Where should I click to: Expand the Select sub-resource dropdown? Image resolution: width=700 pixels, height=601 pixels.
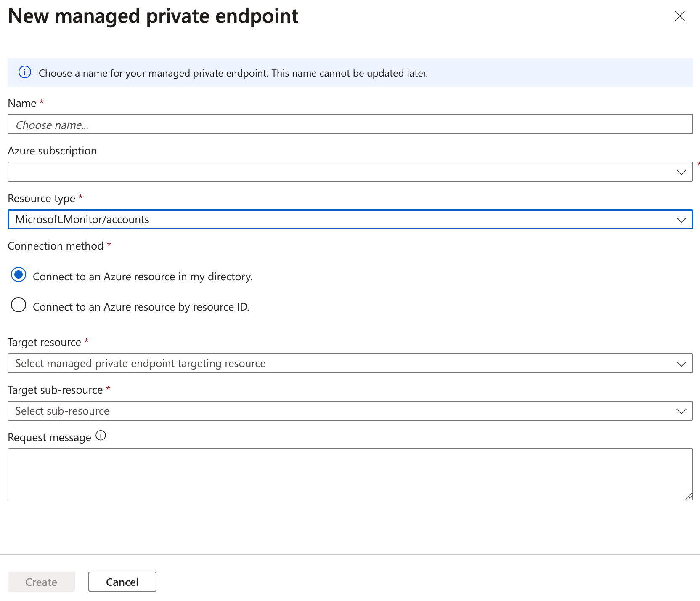click(337, 411)
